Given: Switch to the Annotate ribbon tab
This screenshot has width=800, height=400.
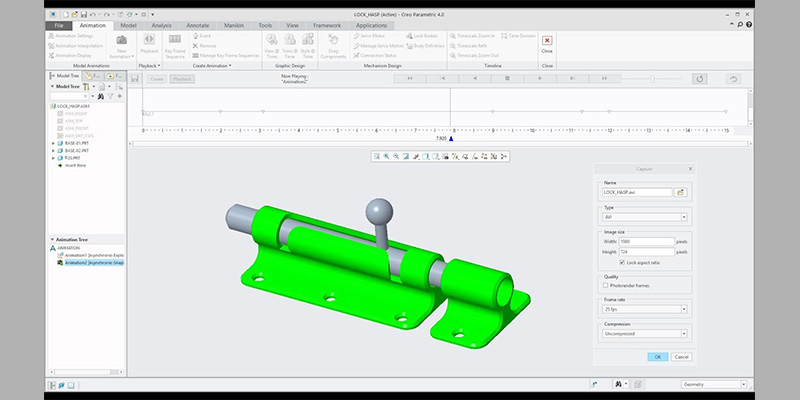Looking at the screenshot, I should coord(197,25).
